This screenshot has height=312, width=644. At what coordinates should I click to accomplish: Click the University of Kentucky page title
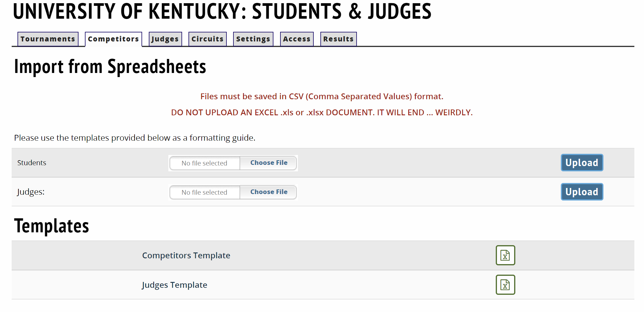[x=222, y=12]
